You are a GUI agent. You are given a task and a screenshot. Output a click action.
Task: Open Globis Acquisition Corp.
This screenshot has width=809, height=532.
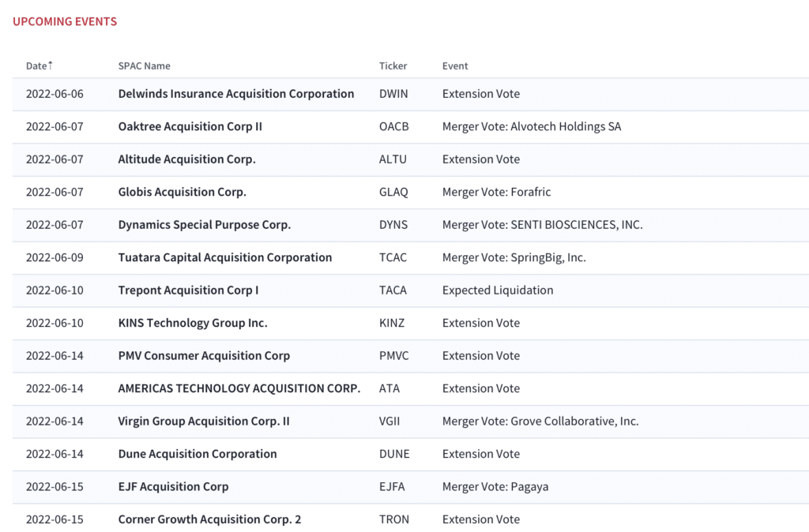point(182,193)
